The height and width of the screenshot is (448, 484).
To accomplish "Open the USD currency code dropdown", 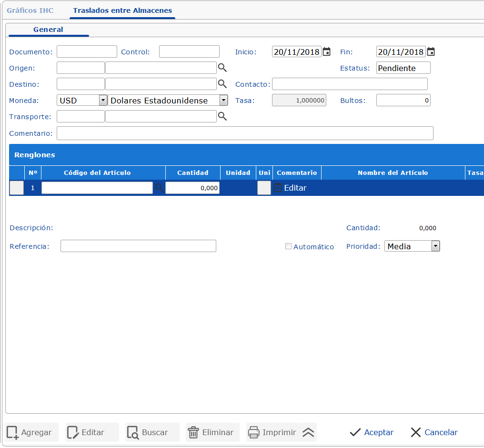I will click(103, 100).
